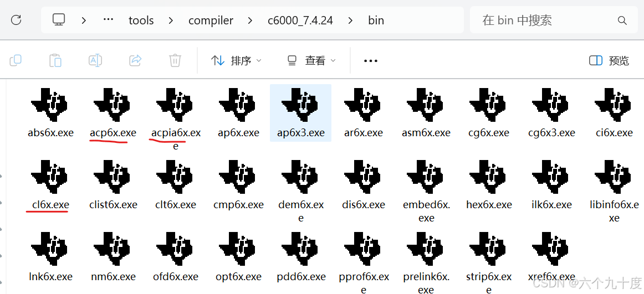Click the Copy toolbar icon
The image size is (644, 294).
[x=16, y=60]
